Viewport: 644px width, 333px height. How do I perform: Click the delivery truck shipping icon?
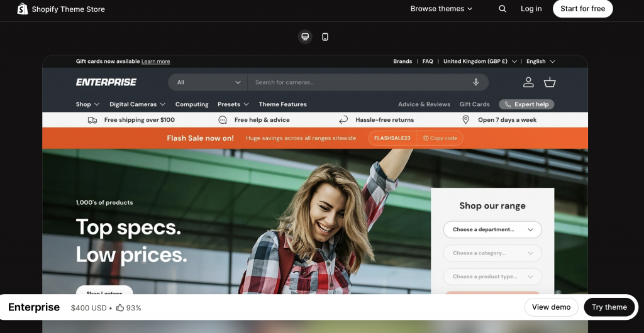pos(92,120)
